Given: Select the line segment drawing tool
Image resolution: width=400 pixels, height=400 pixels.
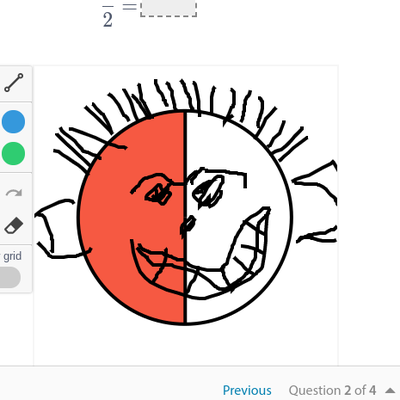Looking at the screenshot, I should point(14,83).
